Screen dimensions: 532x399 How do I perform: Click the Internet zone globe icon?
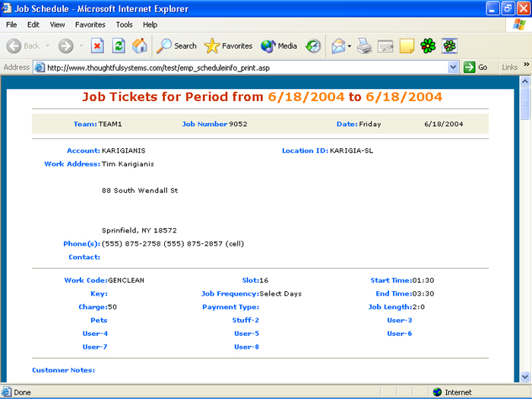[437, 392]
